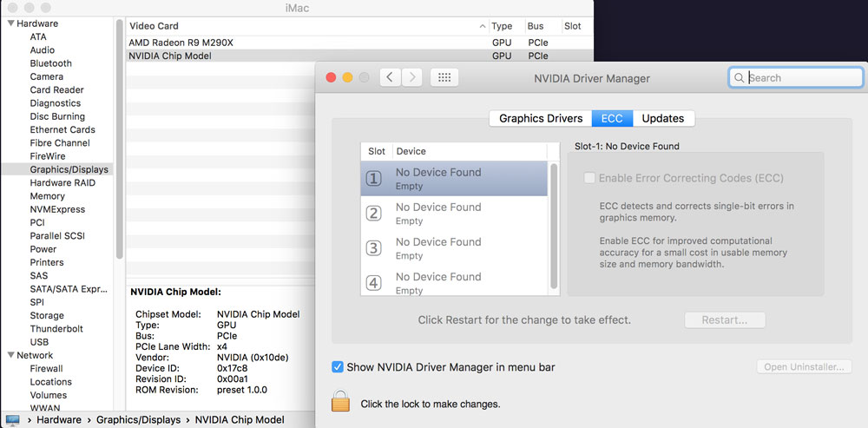Toggle Show NVIDIA Driver Manager in menu bar
Image resolution: width=868 pixels, height=428 pixels.
(337, 367)
